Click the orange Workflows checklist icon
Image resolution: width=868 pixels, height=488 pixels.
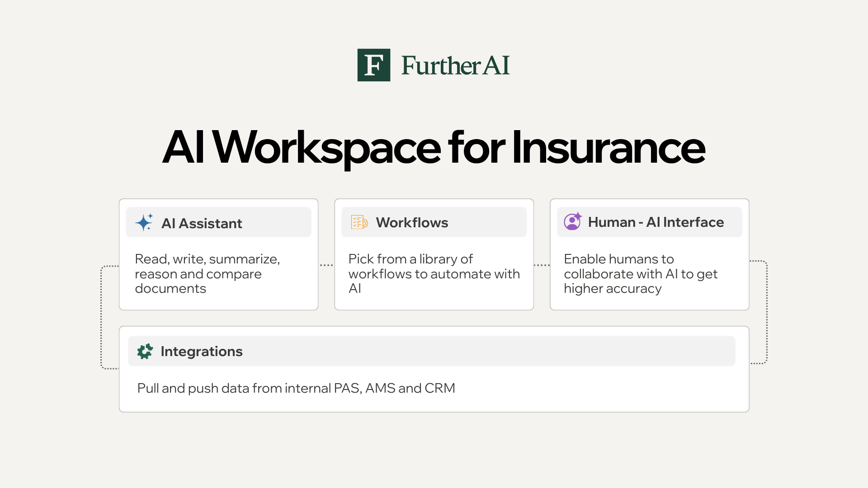click(359, 222)
